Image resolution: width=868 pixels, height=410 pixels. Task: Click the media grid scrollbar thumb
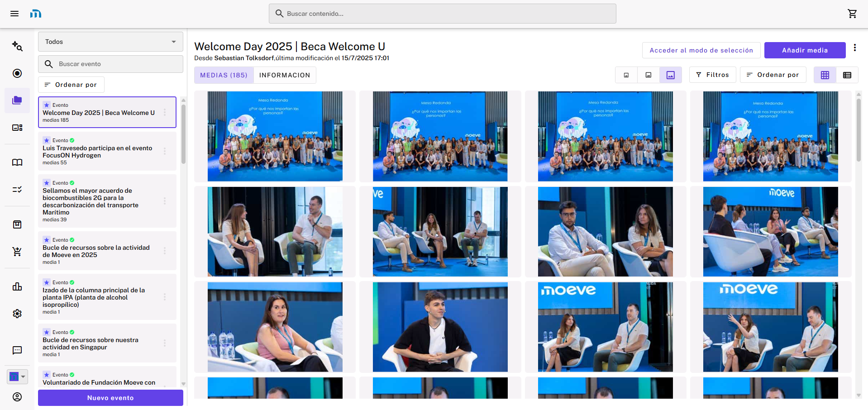[x=858, y=130]
